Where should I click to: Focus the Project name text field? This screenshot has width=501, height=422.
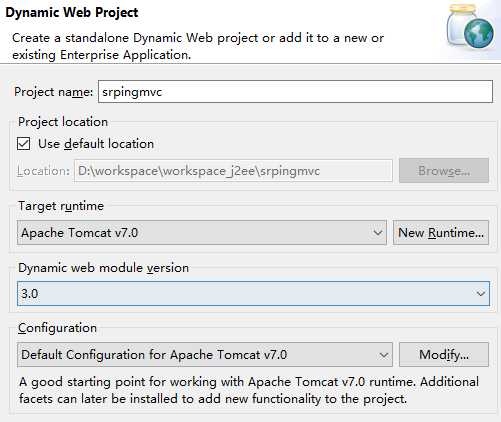click(x=295, y=91)
